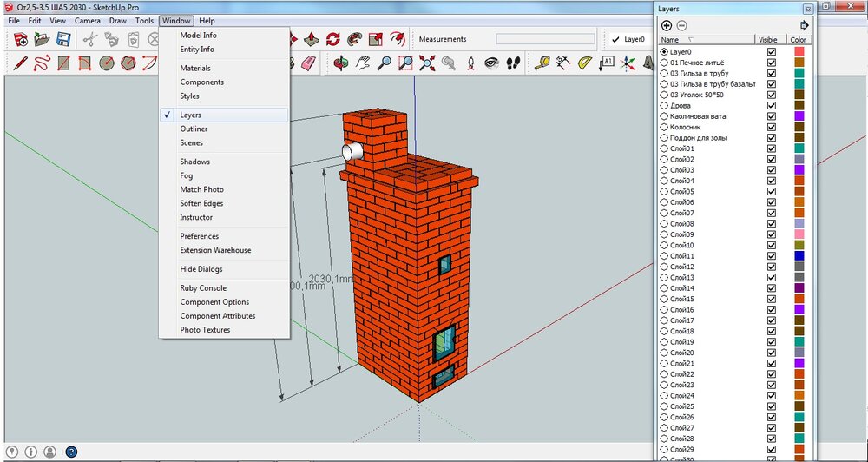Choose Entity Info from Window menu
The image size is (868, 462).
click(x=197, y=49)
